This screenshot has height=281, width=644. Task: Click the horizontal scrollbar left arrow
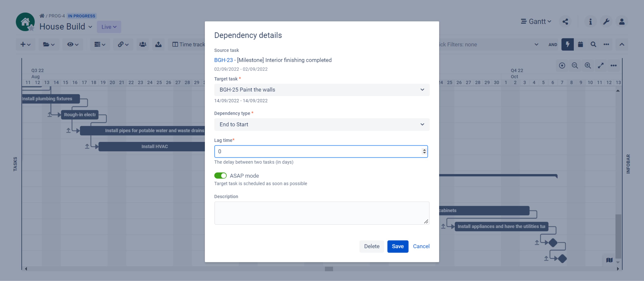click(26, 269)
